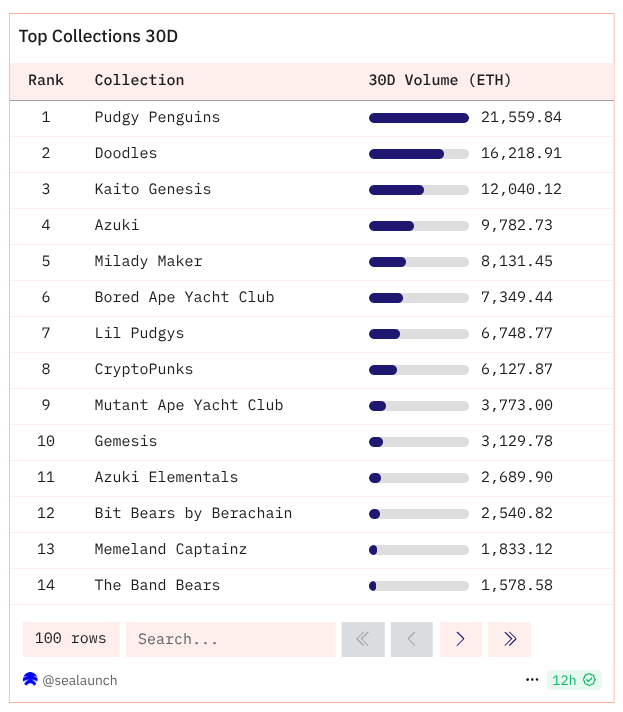Open the three-dot options menu
Screen dimensions: 623x712
click(532, 680)
